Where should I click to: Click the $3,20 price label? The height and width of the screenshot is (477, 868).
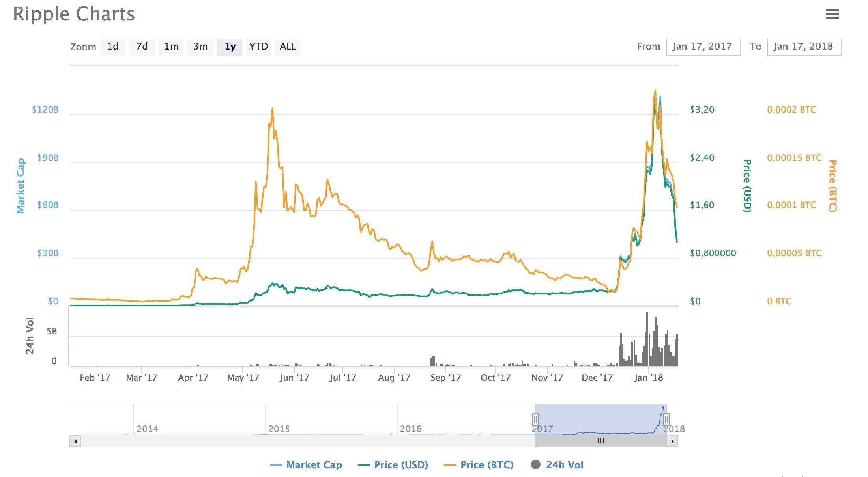[702, 110]
